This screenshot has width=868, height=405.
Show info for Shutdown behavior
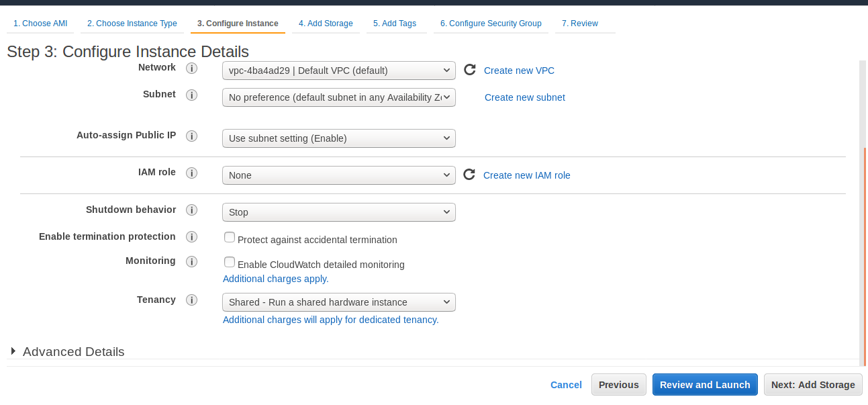191,211
